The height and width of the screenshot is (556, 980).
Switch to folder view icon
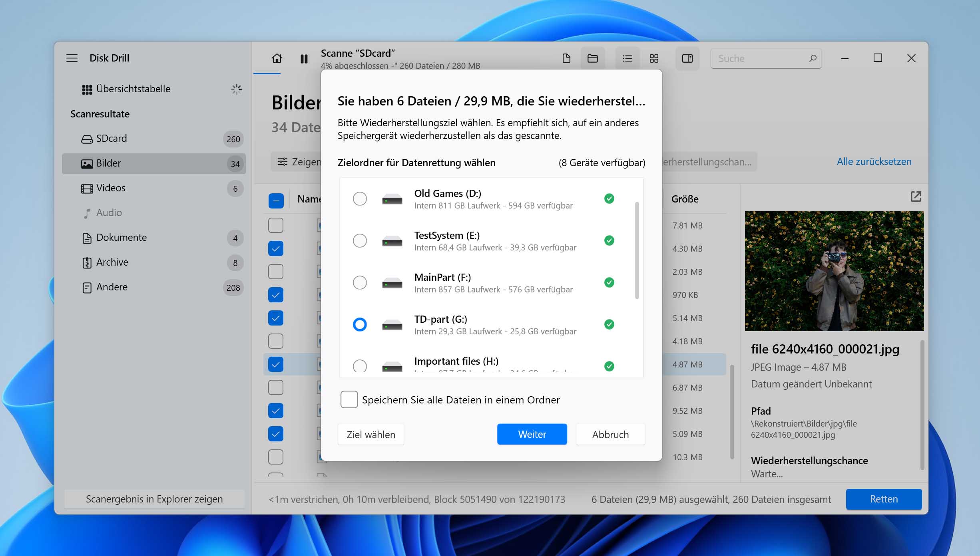pyautogui.click(x=593, y=59)
